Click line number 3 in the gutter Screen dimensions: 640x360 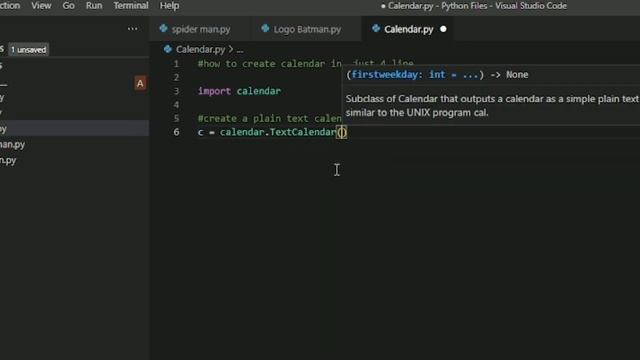[x=176, y=91]
